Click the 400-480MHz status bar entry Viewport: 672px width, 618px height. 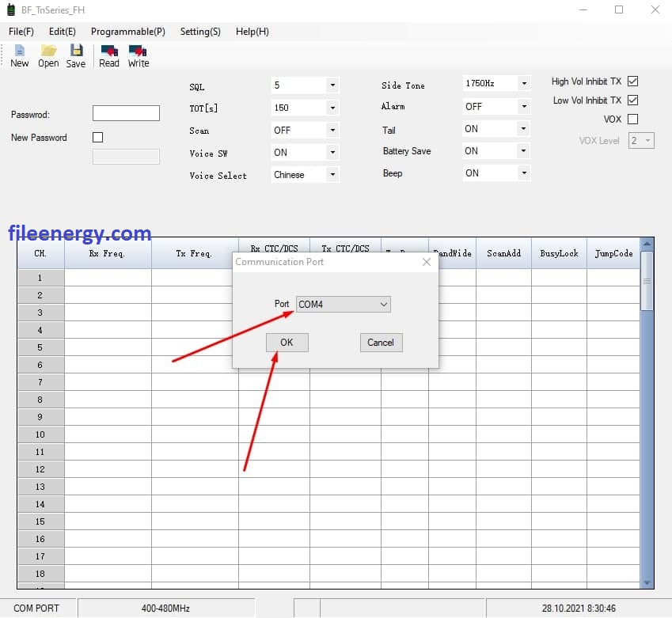click(x=166, y=609)
